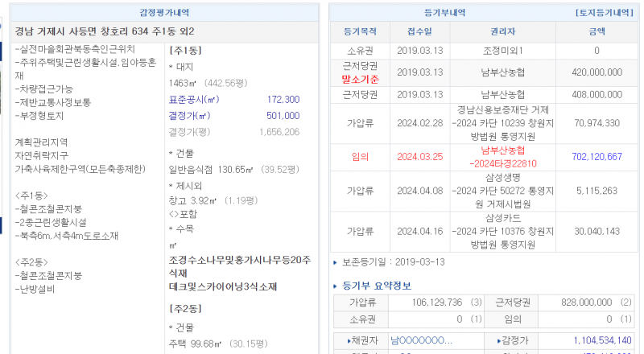Click the 등기목적 column header
The image size is (644, 354).
pyautogui.click(x=360, y=31)
